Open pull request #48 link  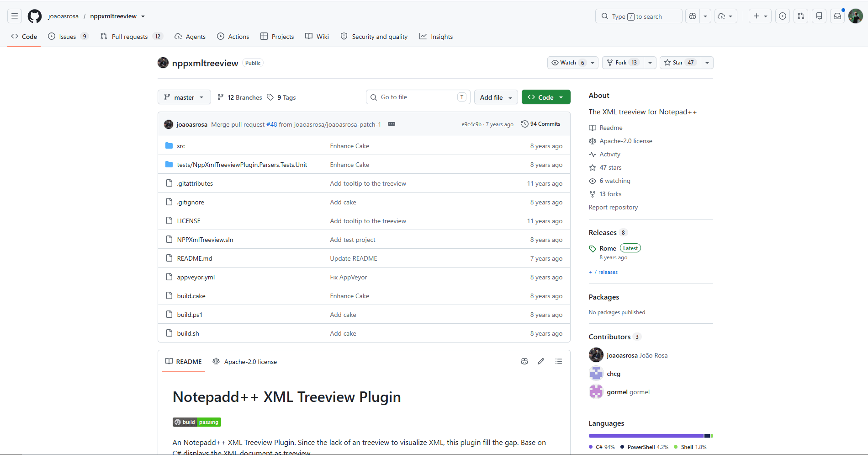point(271,124)
